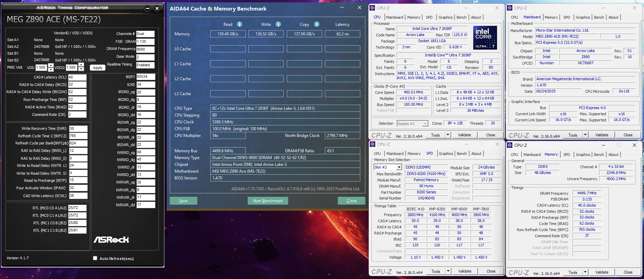Open the Slot #2 memory slot dropdown
644x279 pixels.
click(x=399, y=167)
